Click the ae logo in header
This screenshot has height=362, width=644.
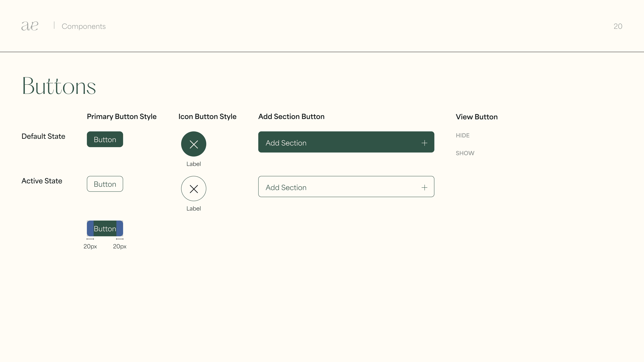pyautogui.click(x=30, y=26)
